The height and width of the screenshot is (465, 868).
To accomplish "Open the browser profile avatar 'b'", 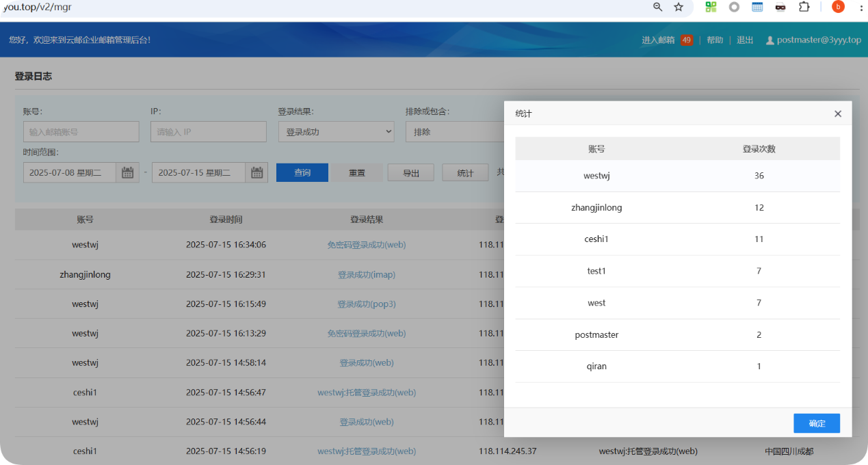I will [838, 7].
